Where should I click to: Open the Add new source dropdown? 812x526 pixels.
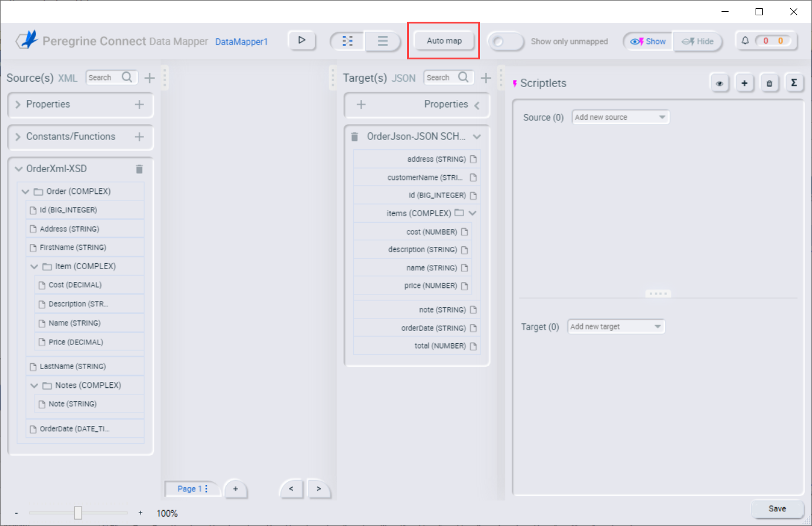(620, 118)
